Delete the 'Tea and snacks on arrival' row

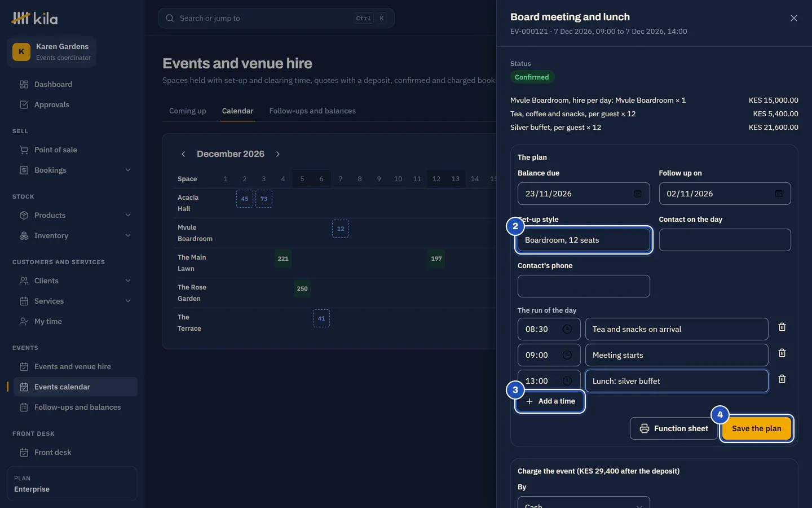[x=782, y=327]
